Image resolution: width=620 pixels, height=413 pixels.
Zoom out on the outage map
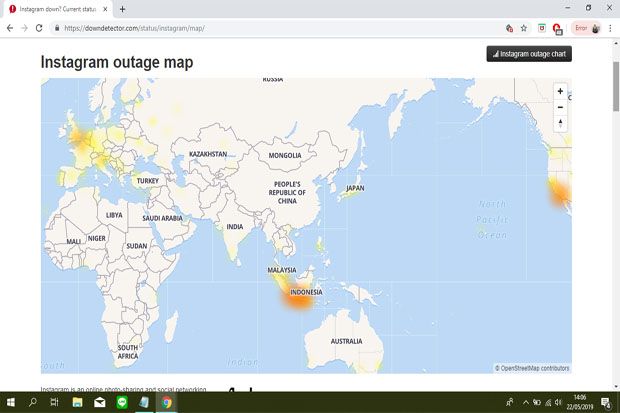[560, 107]
